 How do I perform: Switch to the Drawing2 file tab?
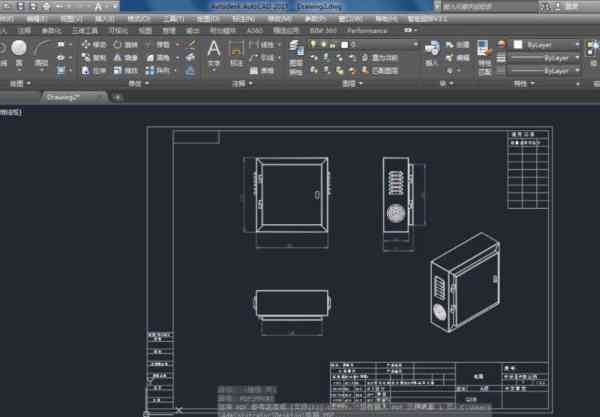click(x=63, y=98)
